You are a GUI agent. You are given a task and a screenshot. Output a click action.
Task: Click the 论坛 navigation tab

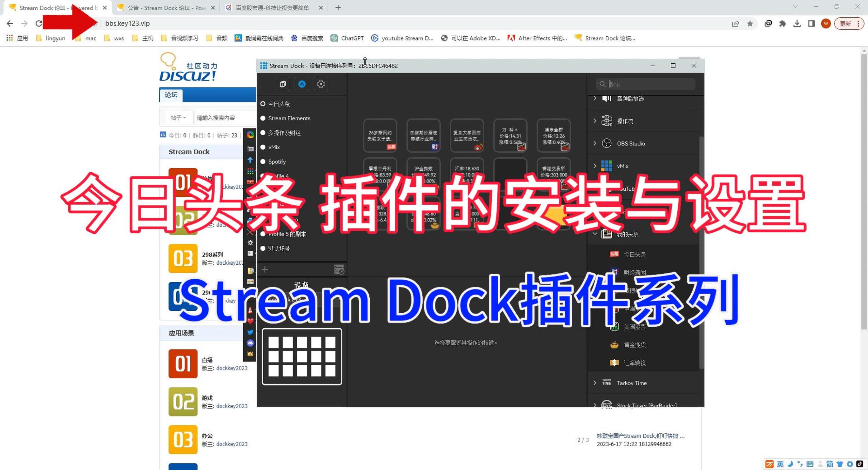pos(171,95)
